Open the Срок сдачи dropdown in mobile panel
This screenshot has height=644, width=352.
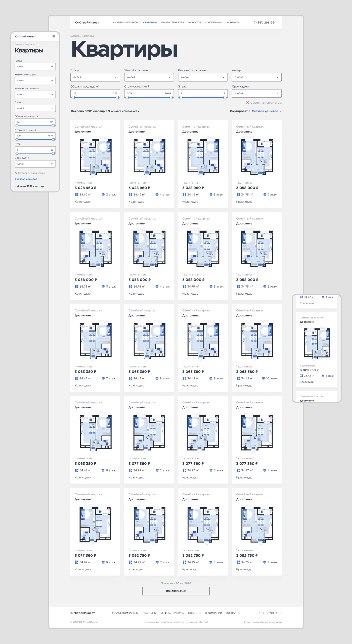click(x=35, y=164)
